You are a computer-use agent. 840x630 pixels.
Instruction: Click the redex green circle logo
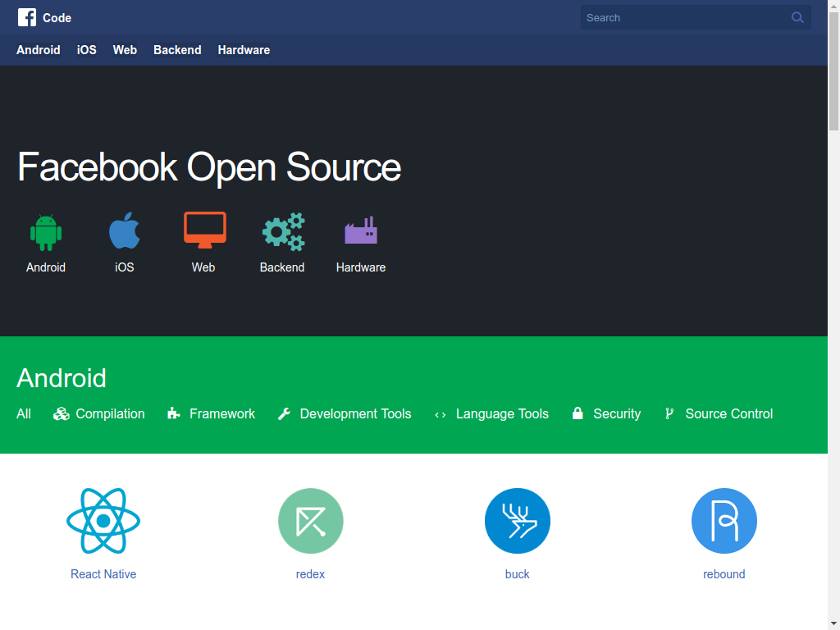click(x=311, y=521)
